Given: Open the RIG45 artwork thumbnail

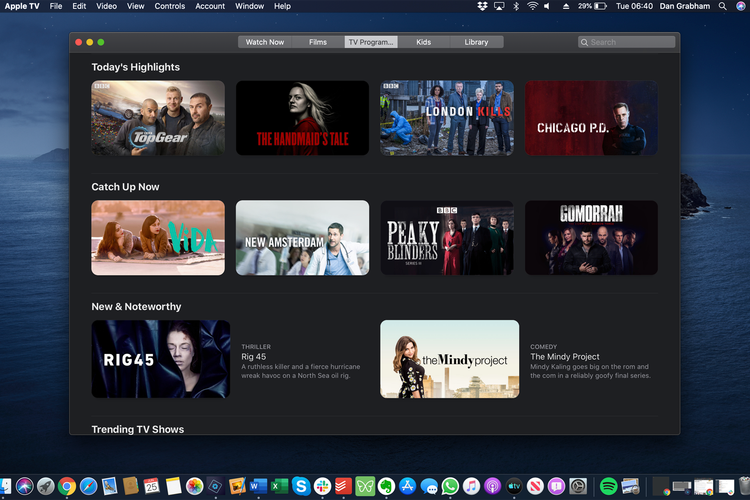Looking at the screenshot, I should click(161, 359).
